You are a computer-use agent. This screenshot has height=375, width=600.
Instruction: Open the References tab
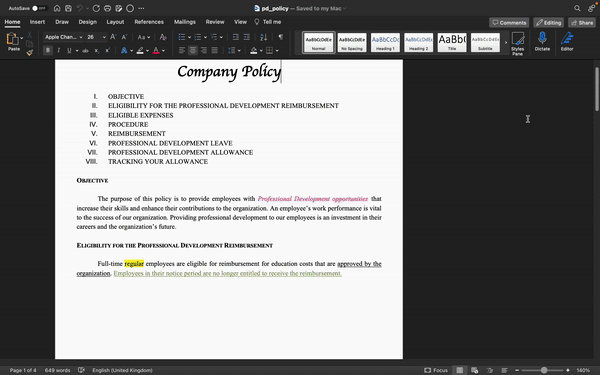click(x=149, y=22)
